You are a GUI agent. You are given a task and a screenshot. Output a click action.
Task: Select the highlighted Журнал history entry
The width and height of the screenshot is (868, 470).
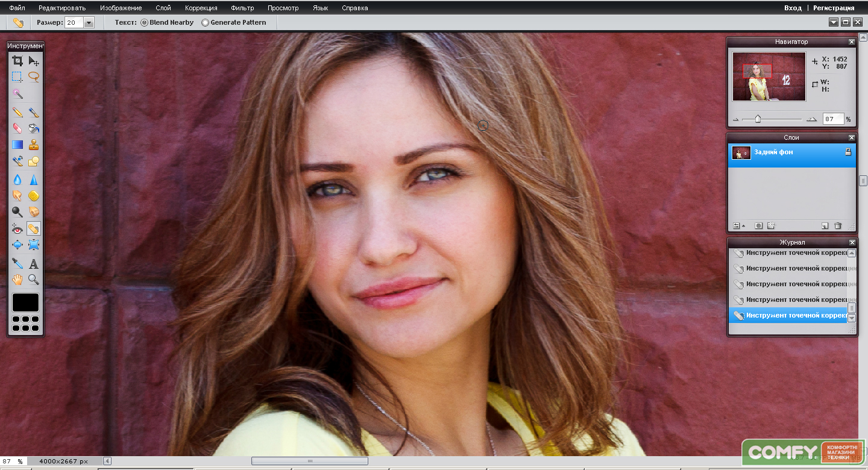[788, 315]
